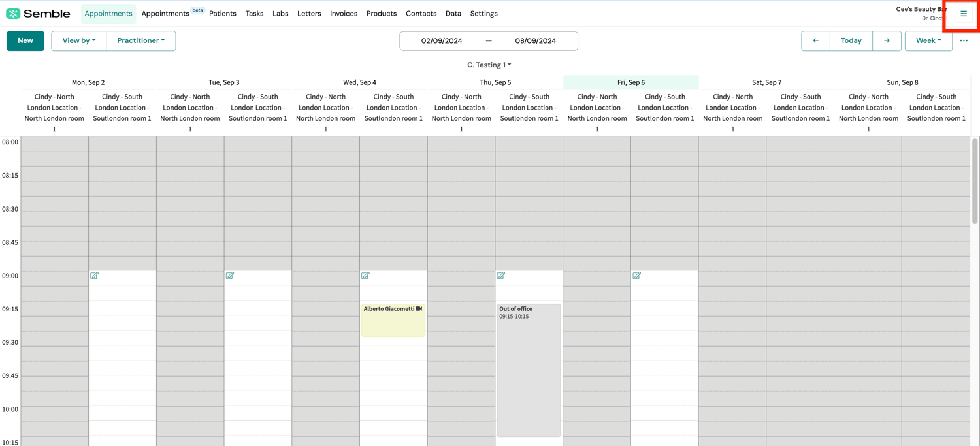Open the Practitioner filter dropdown
The width and height of the screenshot is (980, 446).
tap(140, 40)
